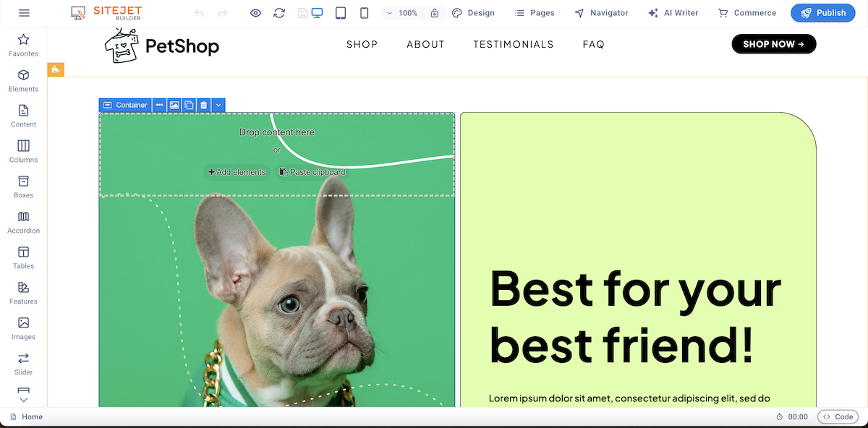
Task: Click the 00:00 timer in status bar
Action: (x=792, y=417)
